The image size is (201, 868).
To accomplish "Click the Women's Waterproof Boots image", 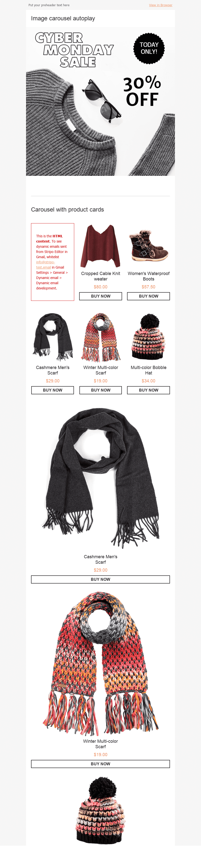I will pos(148,246).
